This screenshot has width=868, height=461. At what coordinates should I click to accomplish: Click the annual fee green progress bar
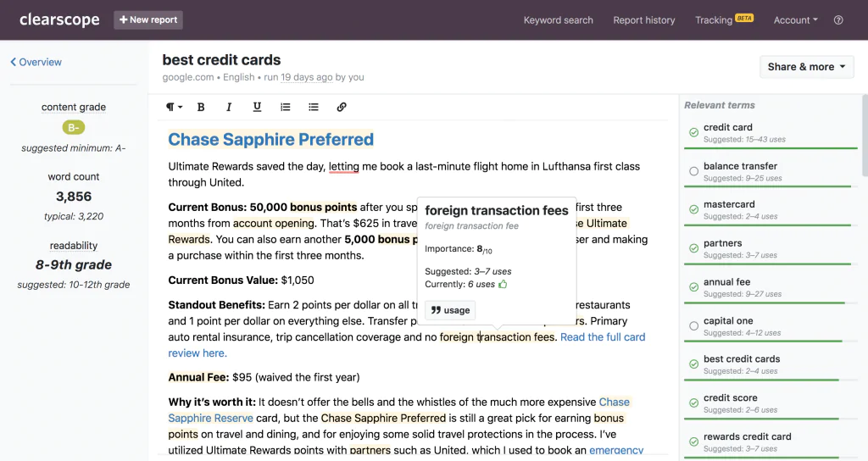click(764, 303)
